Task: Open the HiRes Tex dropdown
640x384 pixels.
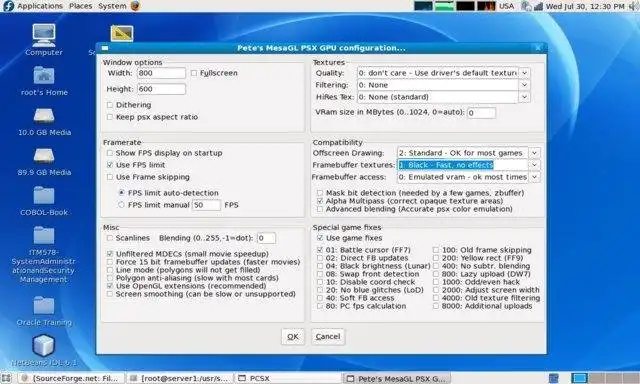Action: 524,97
